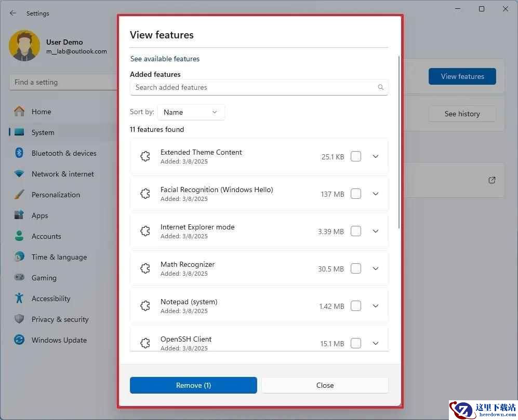Click the See history button

462,114
